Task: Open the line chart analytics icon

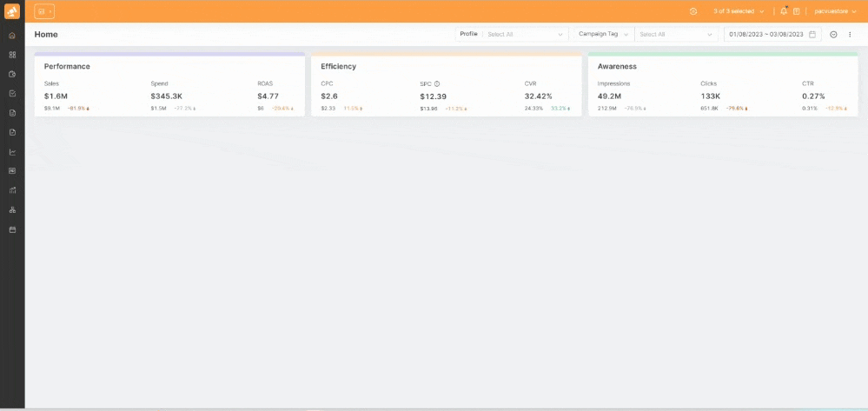Action: coord(12,152)
